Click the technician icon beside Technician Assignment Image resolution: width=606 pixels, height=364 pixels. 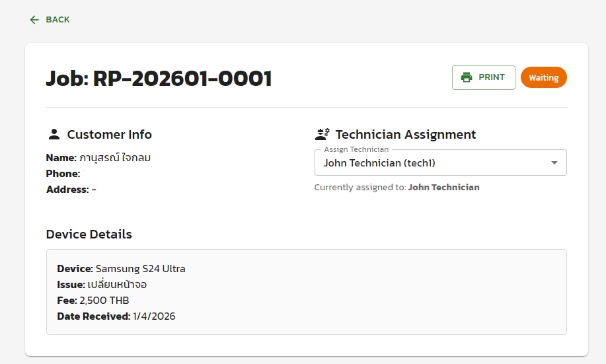[322, 135]
